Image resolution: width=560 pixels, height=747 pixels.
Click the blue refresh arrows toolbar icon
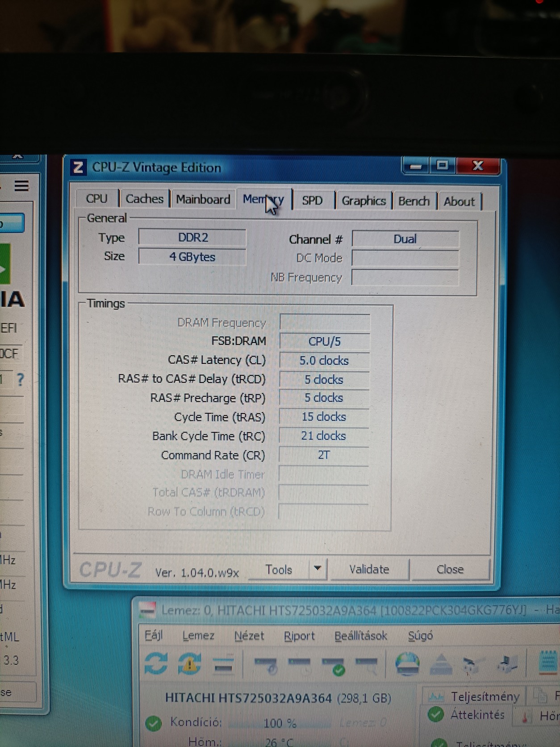coord(156,663)
